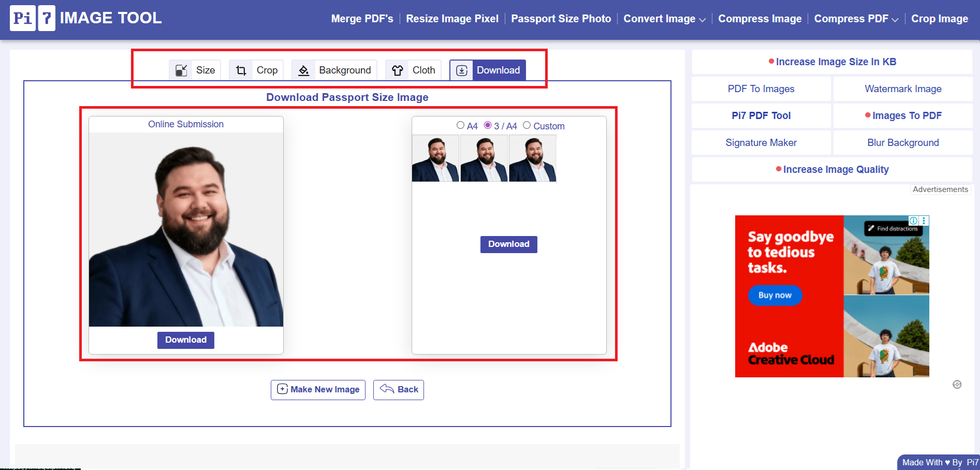Viewport: 980px width, 470px height.
Task: Click the Back button
Action: coord(399,390)
